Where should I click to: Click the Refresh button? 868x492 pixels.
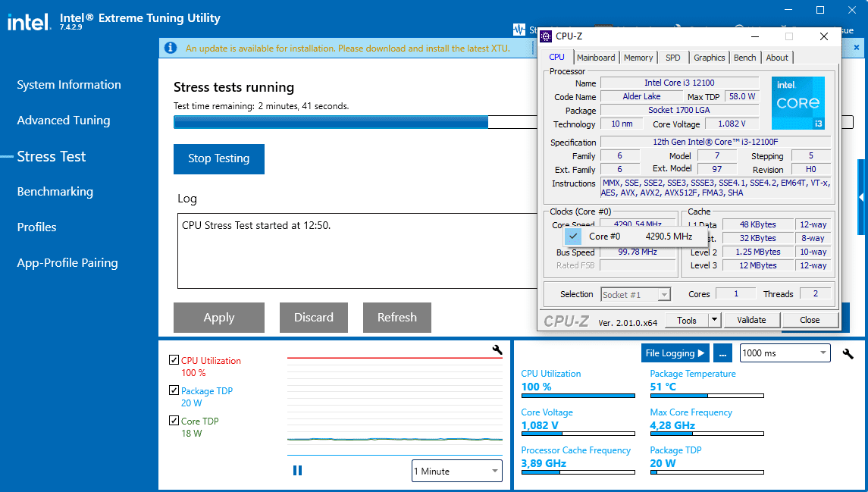(x=397, y=318)
